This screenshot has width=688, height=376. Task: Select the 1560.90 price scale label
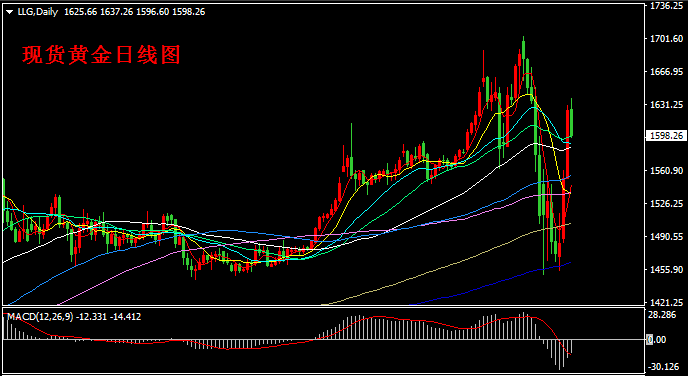666,171
